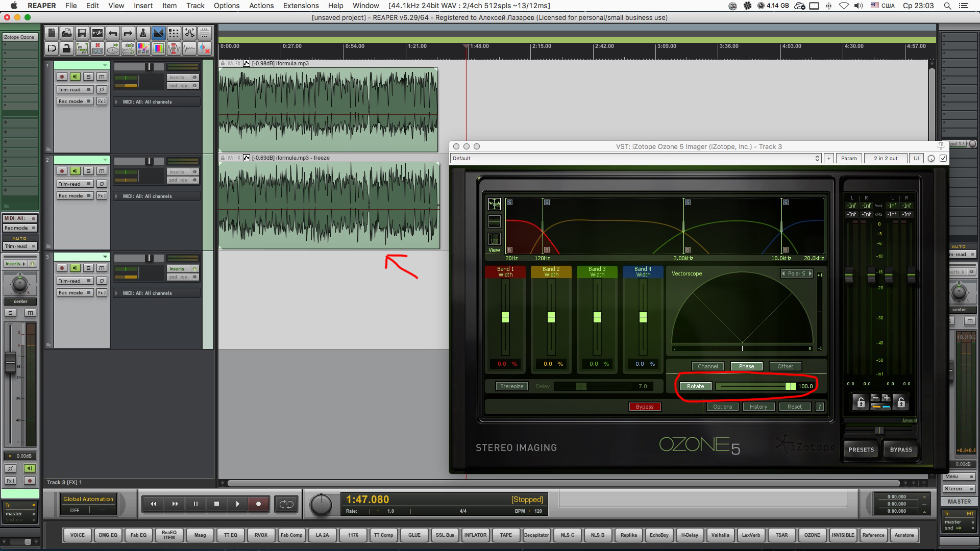Image resolution: width=980 pixels, height=551 pixels.
Task: Toggle the repeat loop transport button
Action: click(286, 504)
